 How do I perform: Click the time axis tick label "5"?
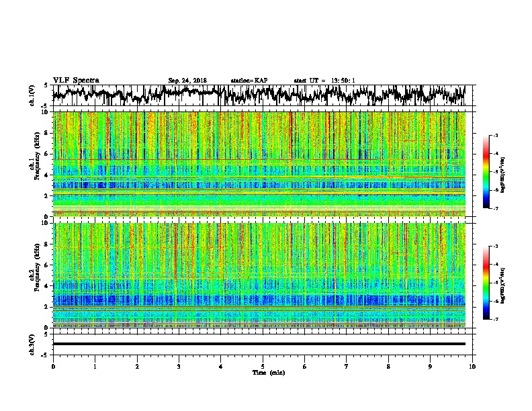[263, 367]
